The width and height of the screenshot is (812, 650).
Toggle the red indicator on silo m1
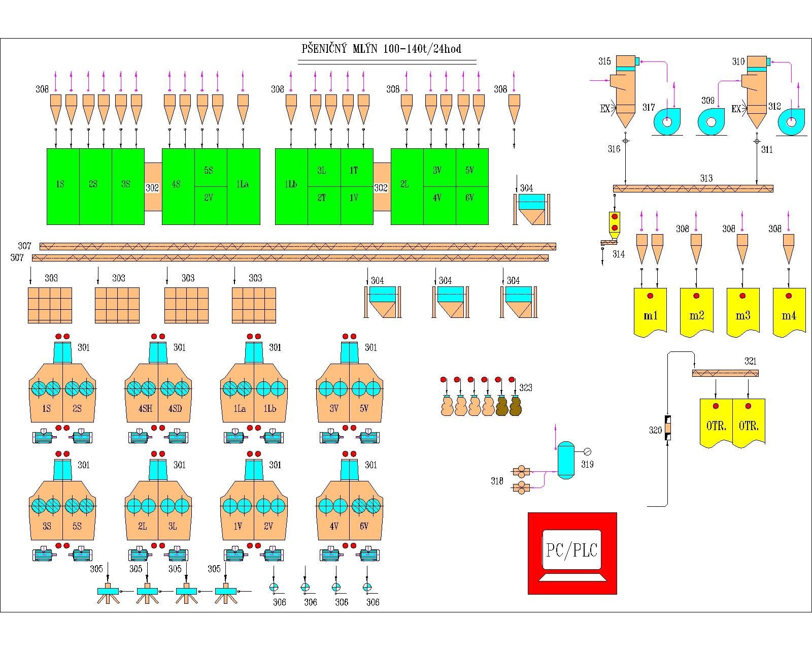pyautogui.click(x=650, y=296)
